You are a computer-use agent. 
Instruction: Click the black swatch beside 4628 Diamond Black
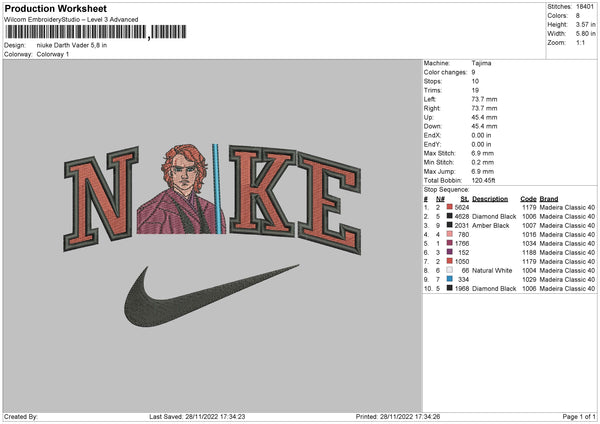(x=450, y=216)
